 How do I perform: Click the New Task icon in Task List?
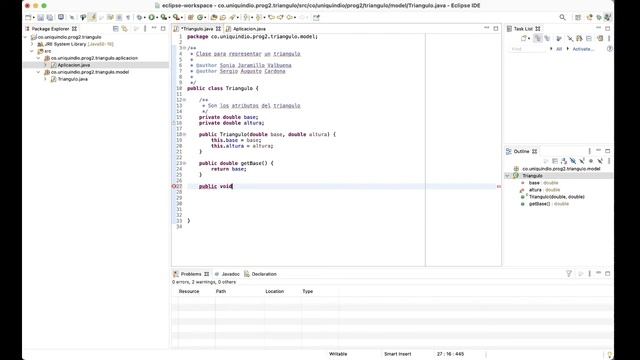click(x=524, y=38)
